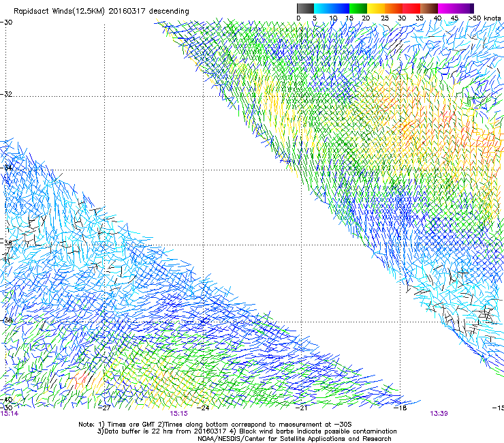This screenshot has height=443, width=504.
Task: Click the '-38' latitude axis label
Action: pos(6,321)
